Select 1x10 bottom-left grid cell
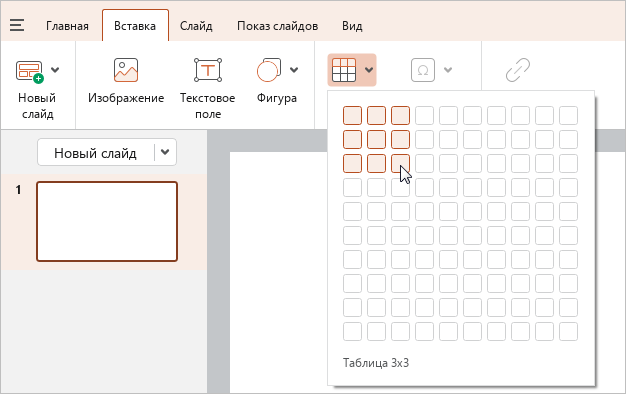Screen dimensions: 626x394 353,331
